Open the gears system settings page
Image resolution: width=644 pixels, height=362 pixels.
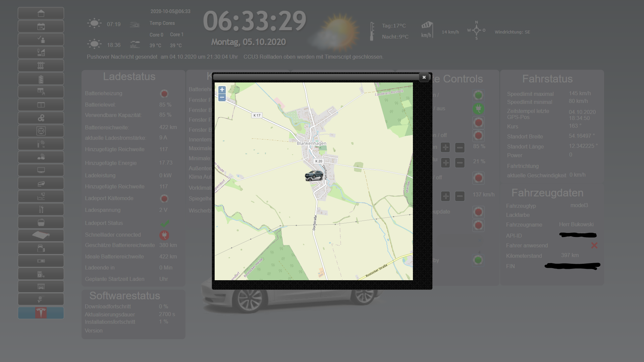click(x=41, y=118)
